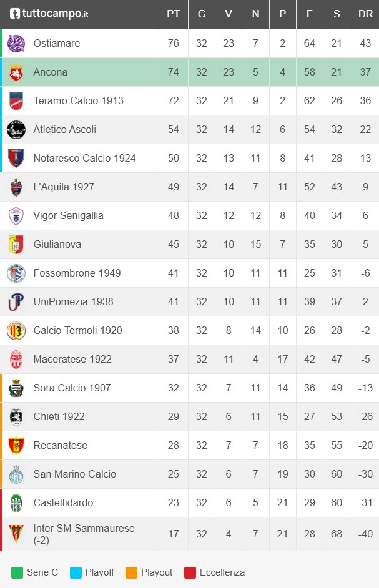Select the Maceratese 1922 team name
Viewport: 379px width, 588px height.
[x=72, y=360]
